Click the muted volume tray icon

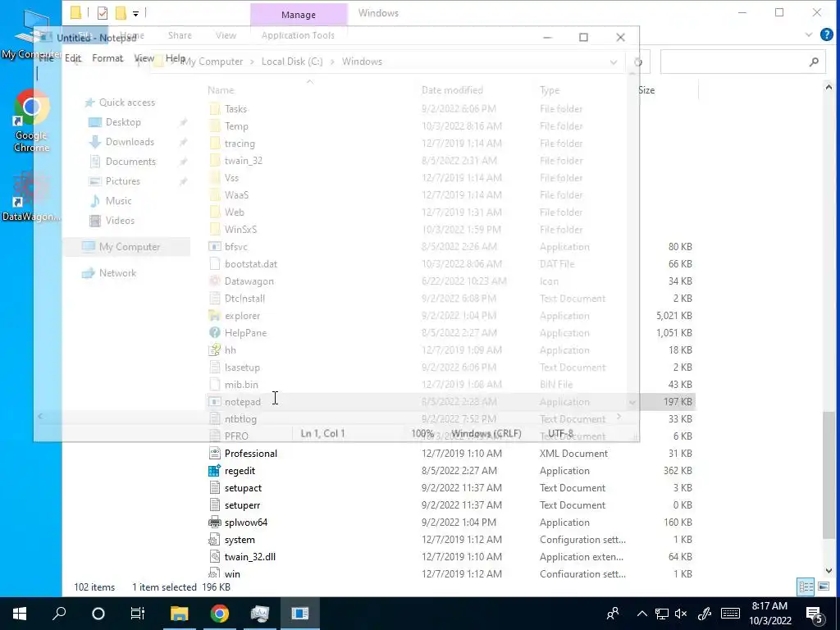pos(681,614)
